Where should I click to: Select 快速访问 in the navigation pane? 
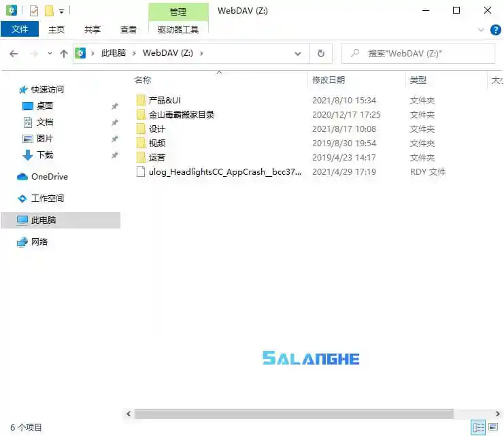click(47, 90)
